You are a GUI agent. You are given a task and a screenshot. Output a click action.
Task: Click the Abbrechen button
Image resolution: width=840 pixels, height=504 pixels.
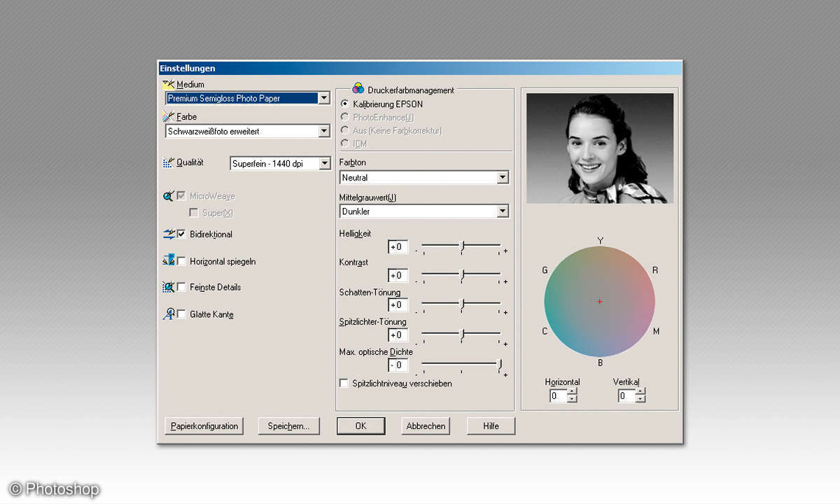tap(426, 426)
